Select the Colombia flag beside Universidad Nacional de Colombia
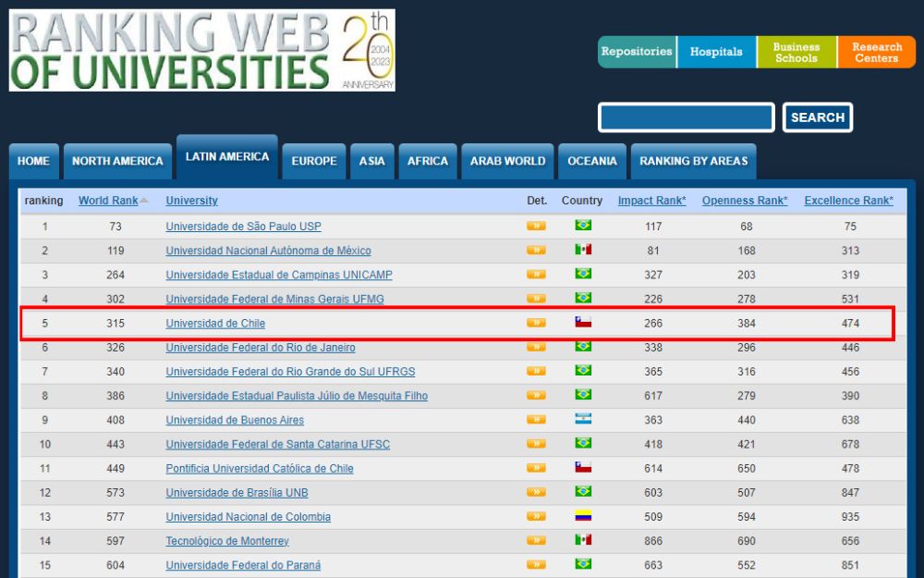924x578 pixels. point(581,516)
